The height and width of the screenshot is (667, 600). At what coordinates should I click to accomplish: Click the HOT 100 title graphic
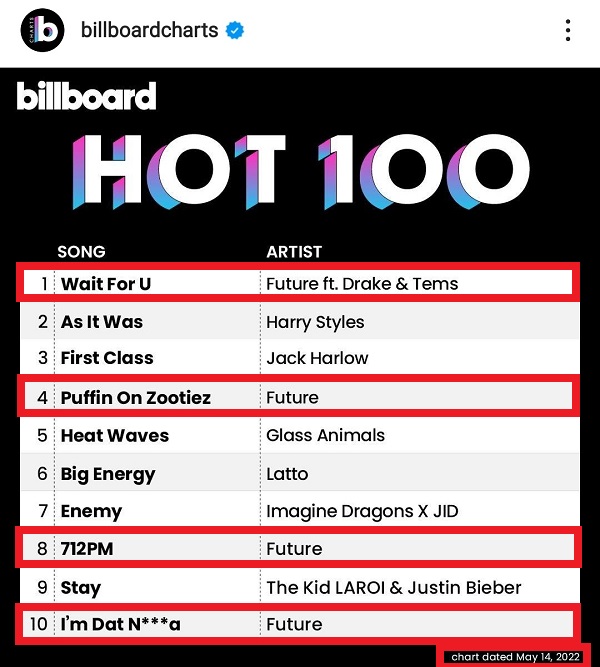301,172
